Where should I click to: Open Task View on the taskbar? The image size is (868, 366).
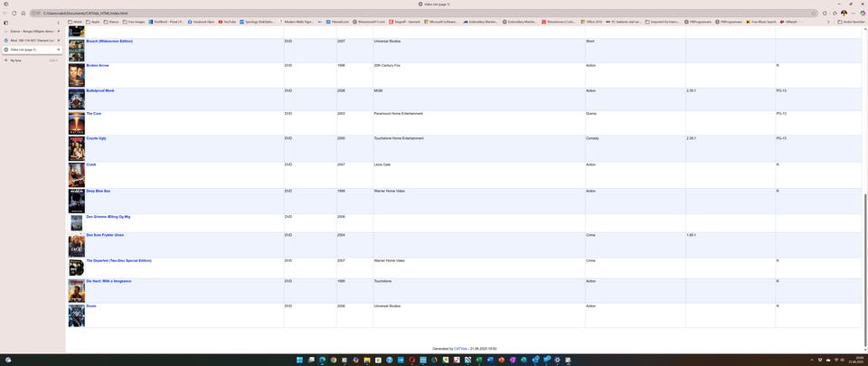(x=311, y=360)
